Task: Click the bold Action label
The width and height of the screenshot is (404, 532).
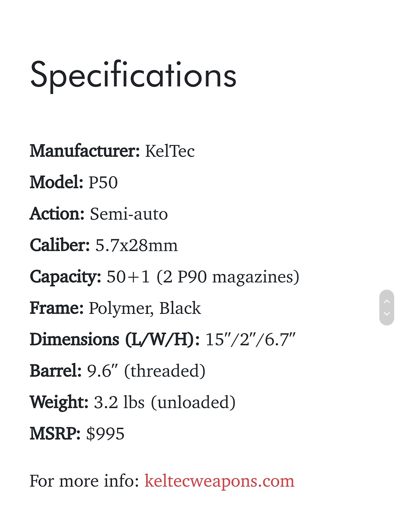Action: (57, 214)
